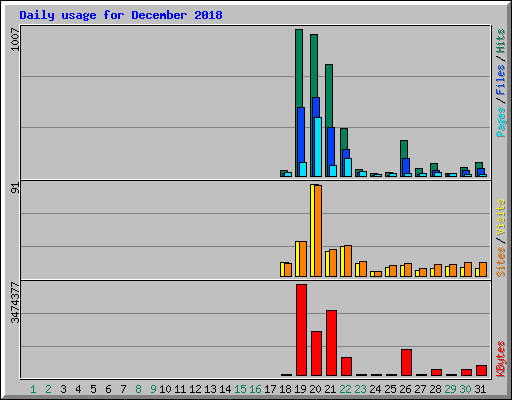This screenshot has width=512, height=400.
Task: Click day 18 on the axis
Action: pyautogui.click(x=285, y=389)
